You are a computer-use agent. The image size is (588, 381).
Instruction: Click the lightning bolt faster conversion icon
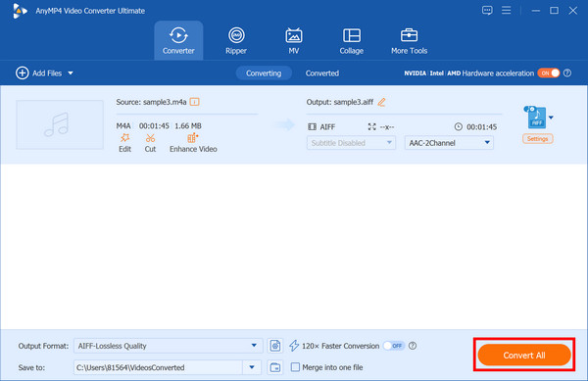click(x=294, y=346)
